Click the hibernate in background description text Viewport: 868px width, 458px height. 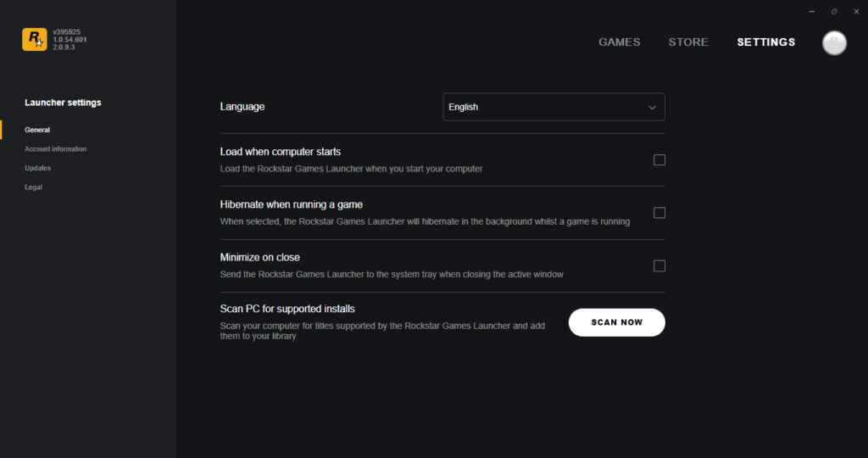pos(425,221)
